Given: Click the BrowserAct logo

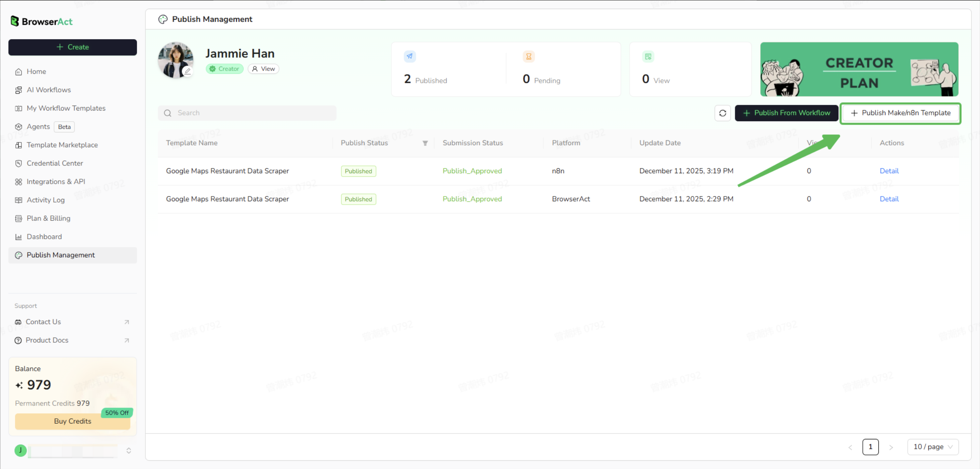Looking at the screenshot, I should pos(42,21).
